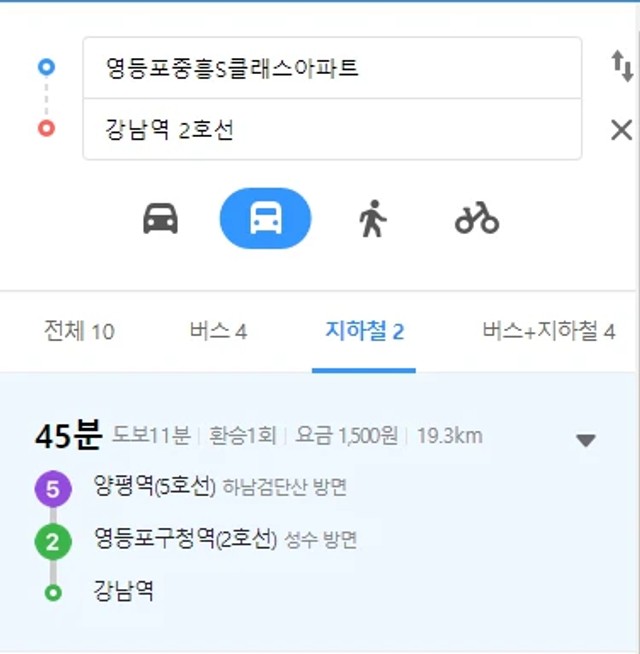The width and height of the screenshot is (640, 654).
Task: Click the red destination marker circle
Action: coord(46,128)
